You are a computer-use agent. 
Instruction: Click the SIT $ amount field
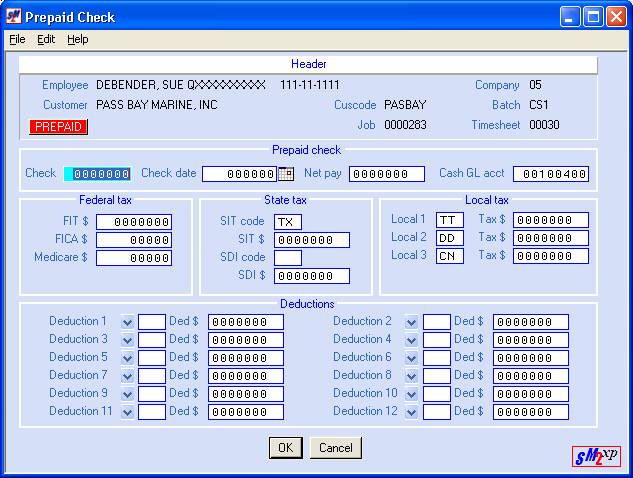click(x=312, y=240)
